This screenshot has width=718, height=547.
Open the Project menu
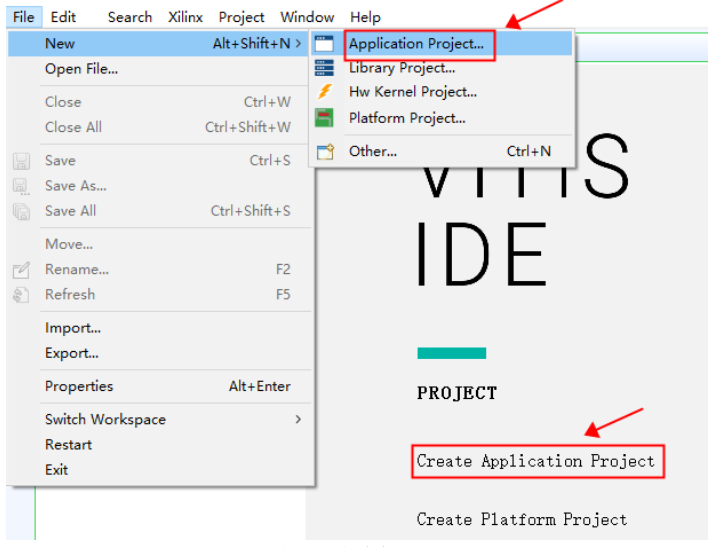241,17
